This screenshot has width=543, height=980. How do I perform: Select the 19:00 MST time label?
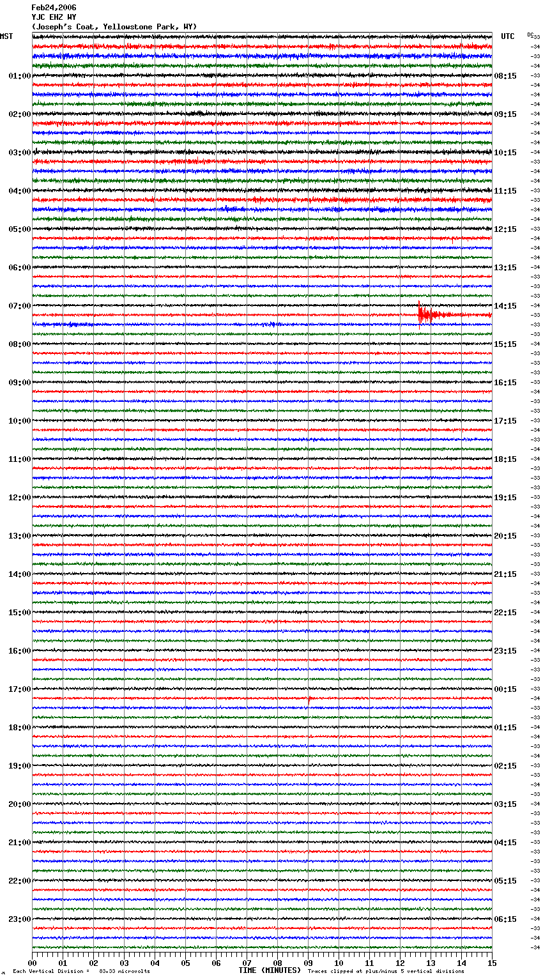coord(20,766)
